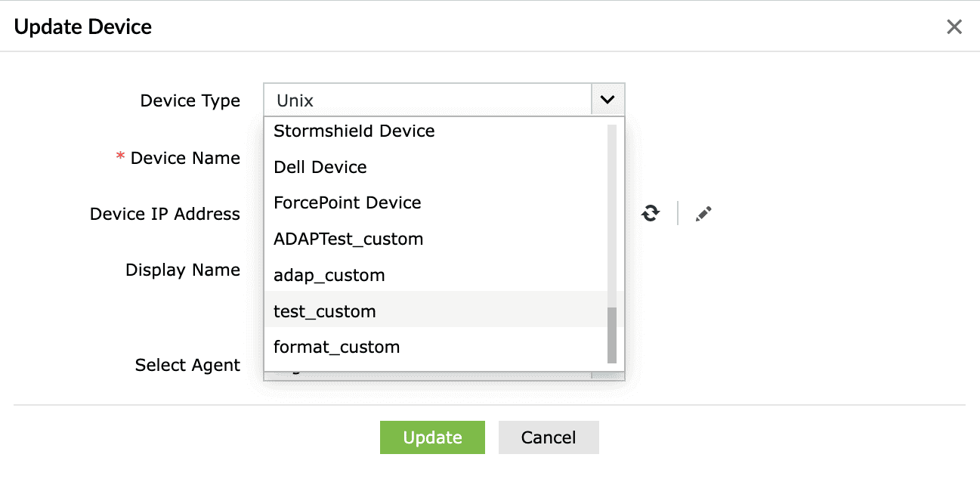This screenshot has width=980, height=482.
Task: Click the Device IP Address label
Action: tap(165, 214)
